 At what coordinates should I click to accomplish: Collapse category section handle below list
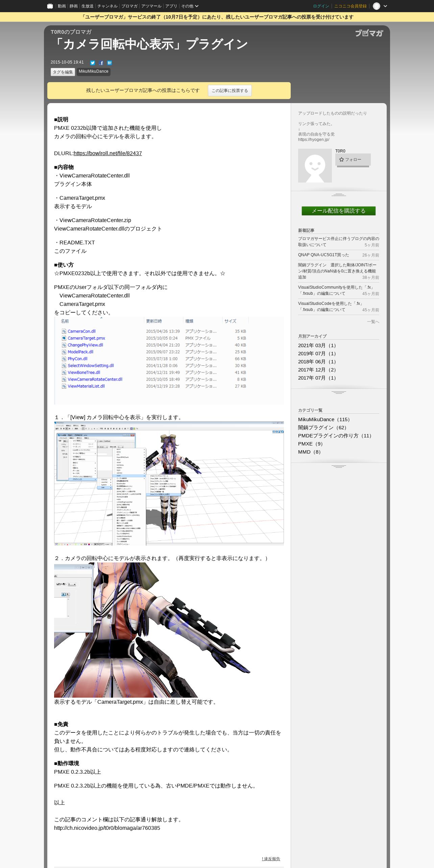point(339,466)
